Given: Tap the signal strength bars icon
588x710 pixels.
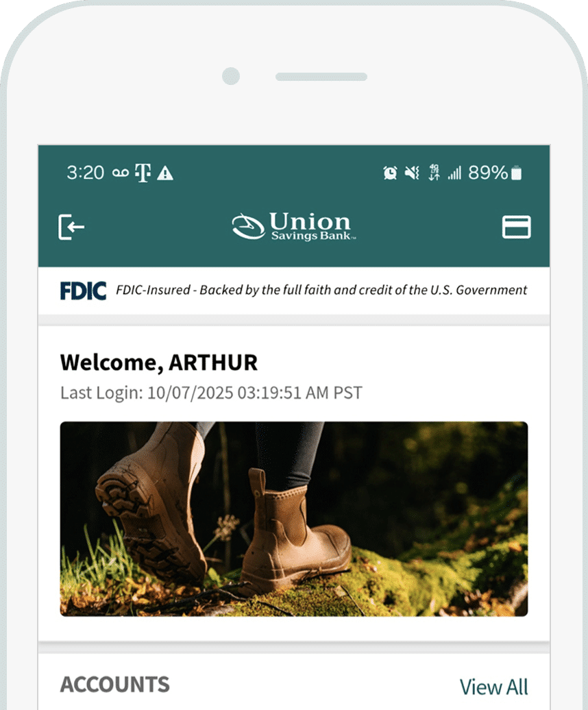Looking at the screenshot, I should (x=454, y=173).
